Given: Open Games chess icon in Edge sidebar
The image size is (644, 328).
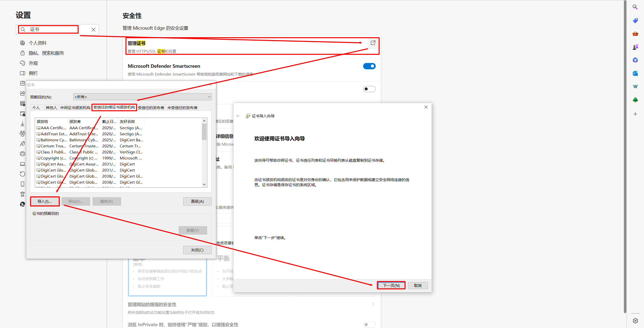Looking at the screenshot, I should (x=635, y=47).
